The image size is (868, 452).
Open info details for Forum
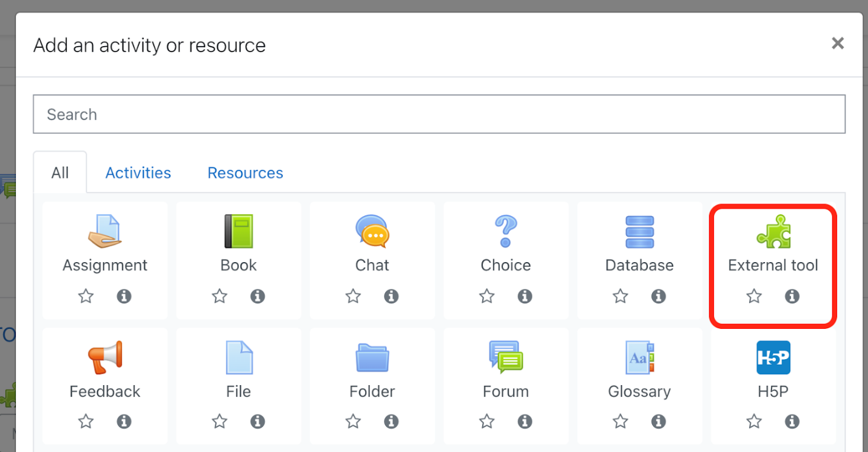click(525, 421)
